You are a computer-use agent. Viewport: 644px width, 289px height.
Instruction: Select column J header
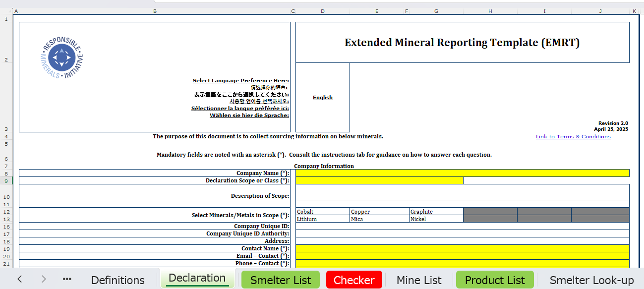600,11
